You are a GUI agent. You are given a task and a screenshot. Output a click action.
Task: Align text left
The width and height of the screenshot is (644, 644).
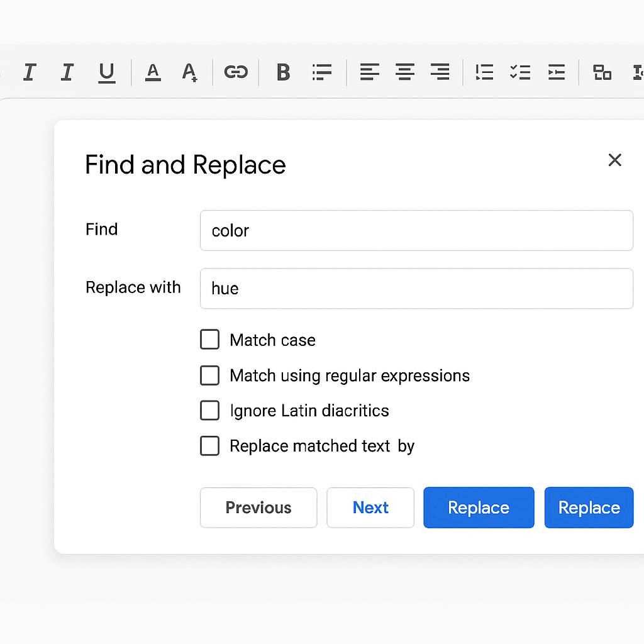coord(370,72)
